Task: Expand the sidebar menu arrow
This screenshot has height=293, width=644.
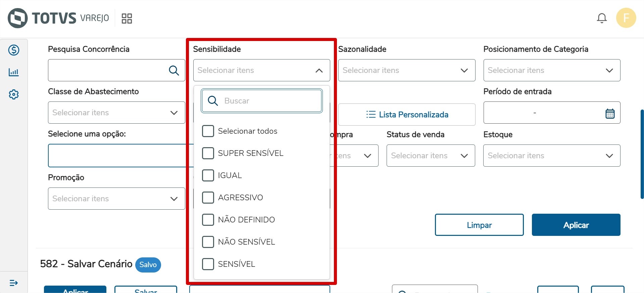Action: 14,283
